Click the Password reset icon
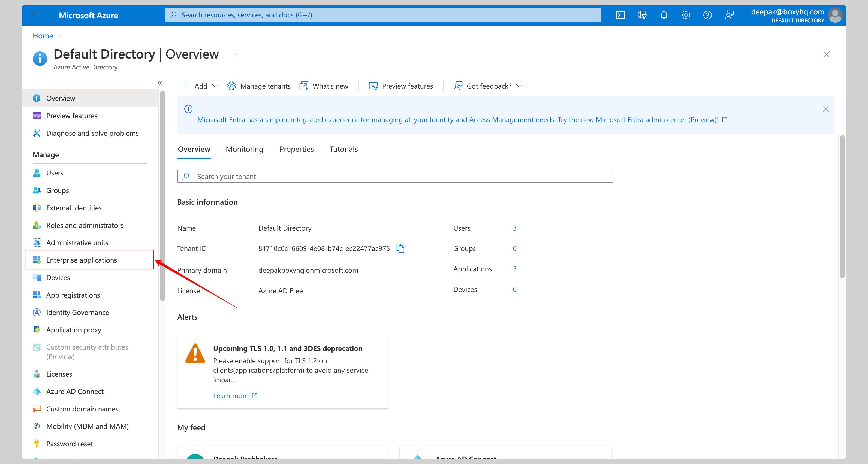 point(36,443)
